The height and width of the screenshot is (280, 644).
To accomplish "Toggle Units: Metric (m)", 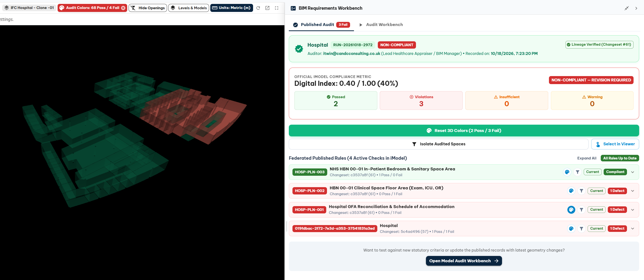I will (231, 8).
